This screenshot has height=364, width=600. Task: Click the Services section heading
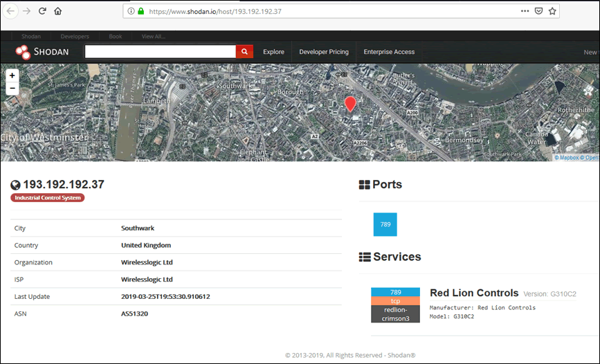[x=397, y=257]
